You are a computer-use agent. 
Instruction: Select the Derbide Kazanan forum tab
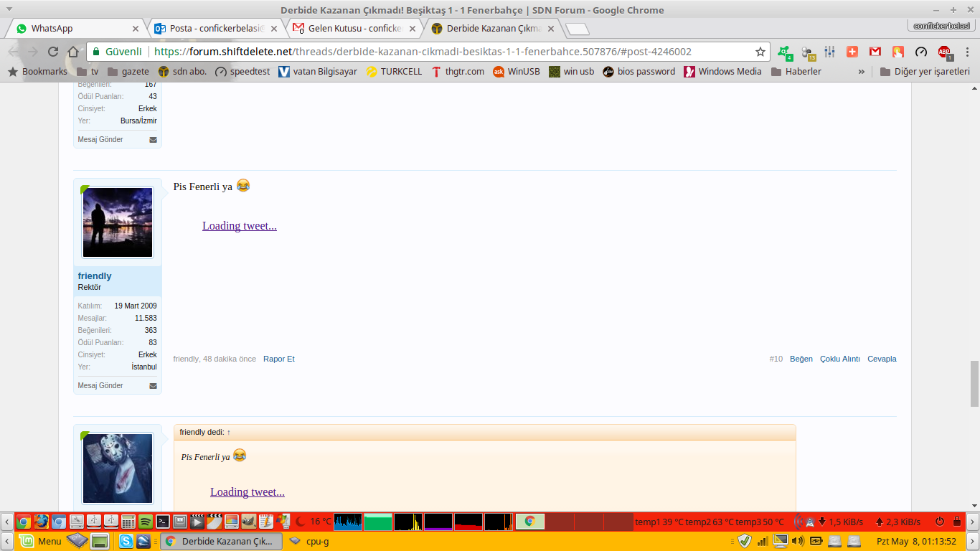494,29
